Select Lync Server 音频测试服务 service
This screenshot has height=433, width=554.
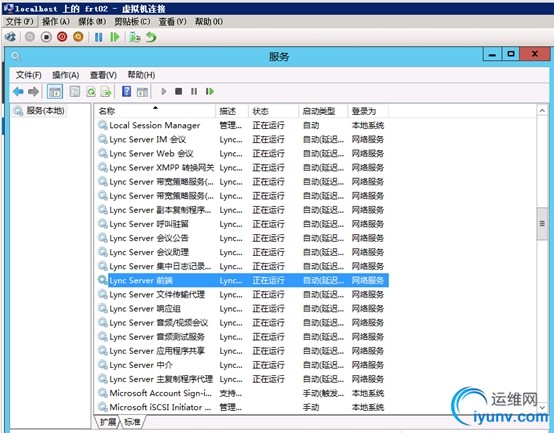tap(242, 337)
